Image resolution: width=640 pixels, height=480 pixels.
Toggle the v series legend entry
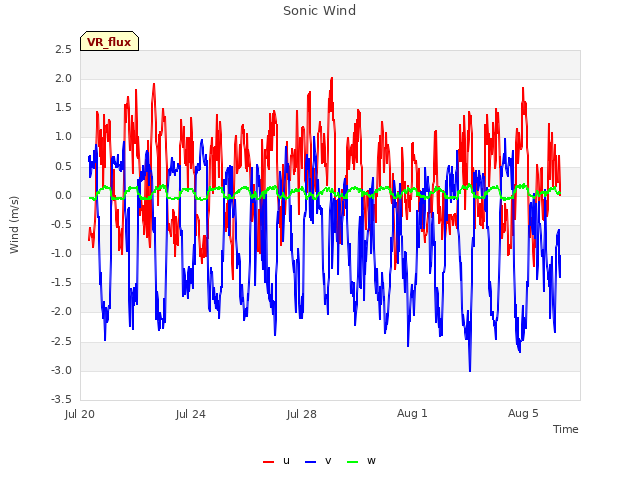coord(318,461)
